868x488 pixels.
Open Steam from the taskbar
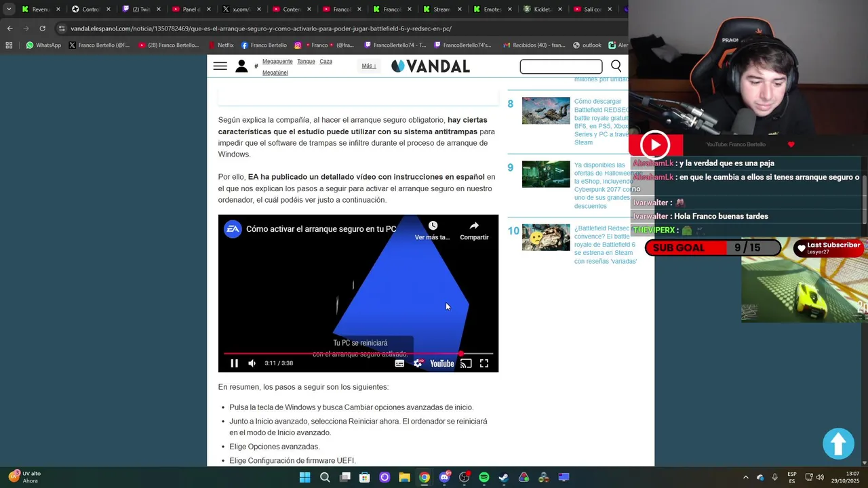504,477
